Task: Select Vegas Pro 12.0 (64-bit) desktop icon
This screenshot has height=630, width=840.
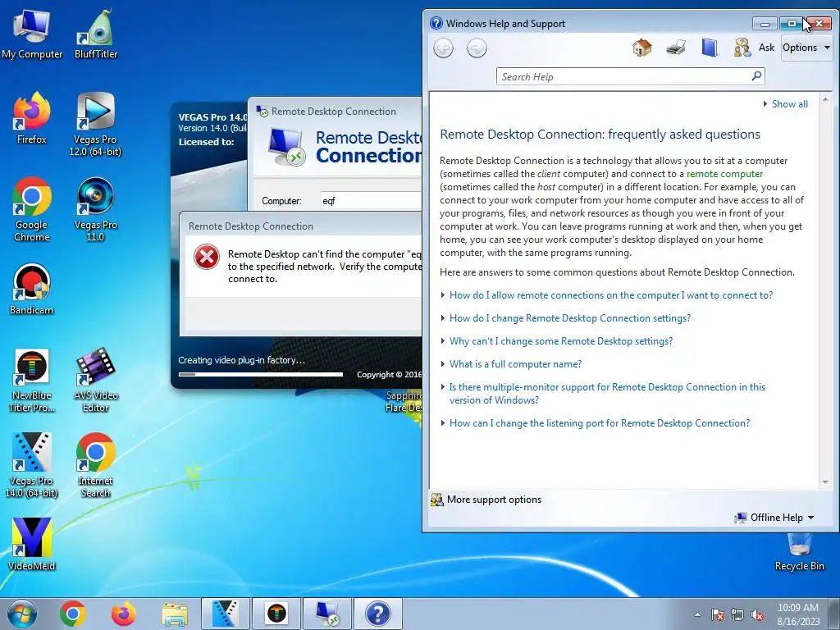Action: point(95,125)
